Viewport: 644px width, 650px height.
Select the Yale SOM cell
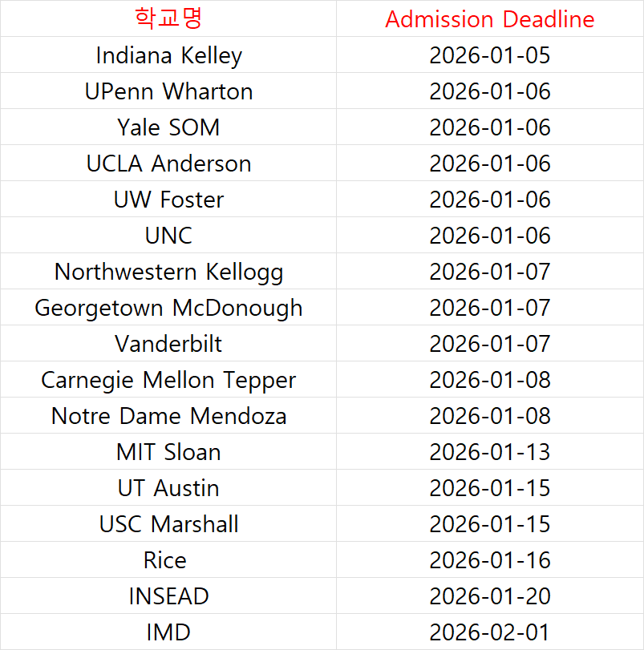168,127
